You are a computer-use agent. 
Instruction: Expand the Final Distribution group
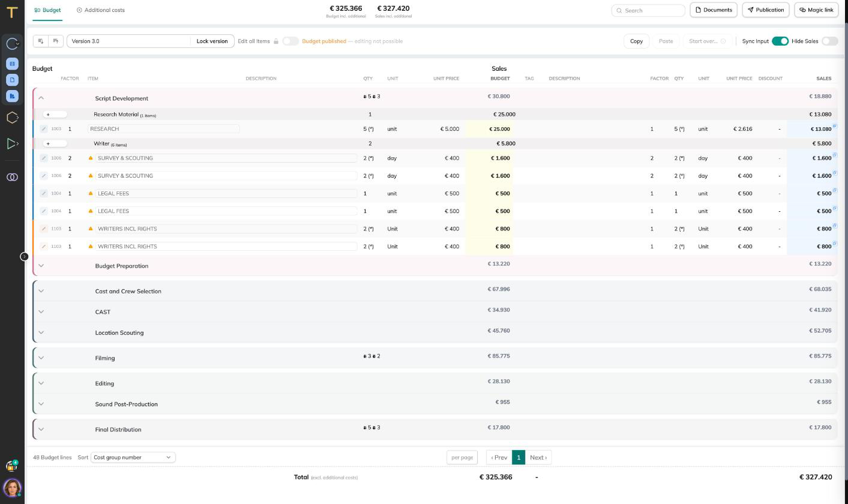click(x=41, y=429)
